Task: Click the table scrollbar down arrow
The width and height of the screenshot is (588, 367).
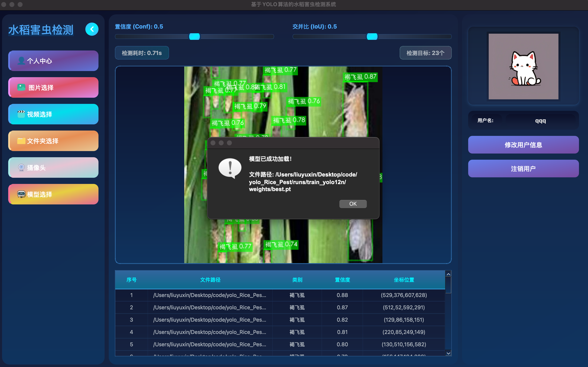Action: pos(448,353)
